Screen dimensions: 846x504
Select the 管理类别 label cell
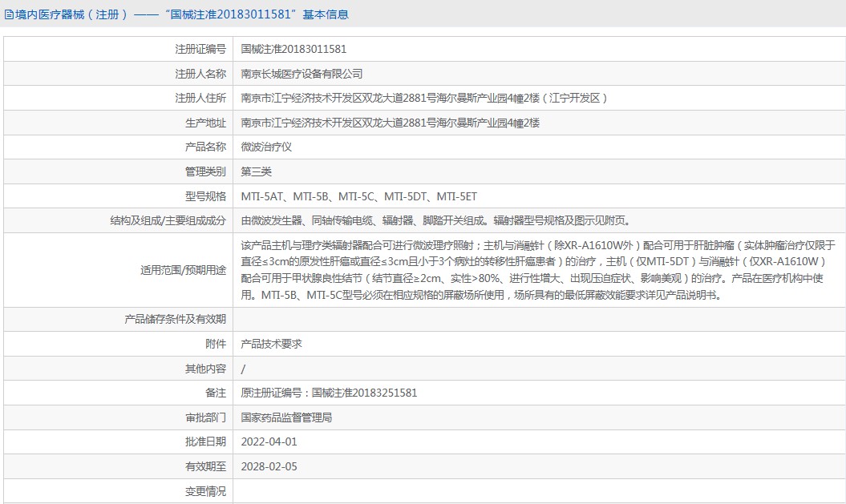click(118, 171)
